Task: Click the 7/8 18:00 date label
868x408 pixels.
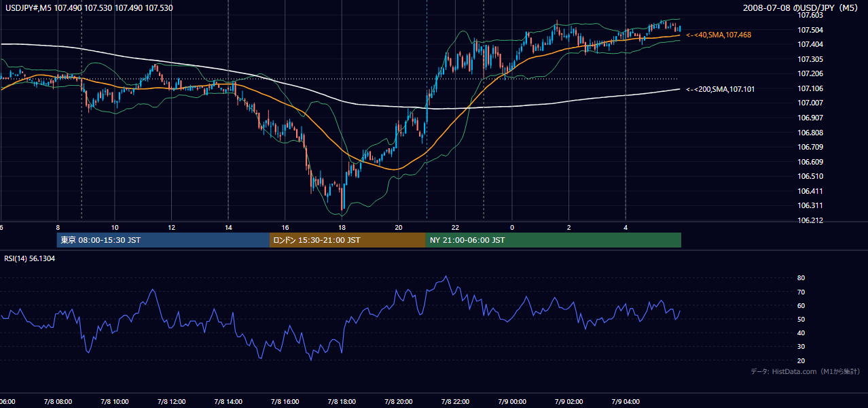Action: click(342, 402)
